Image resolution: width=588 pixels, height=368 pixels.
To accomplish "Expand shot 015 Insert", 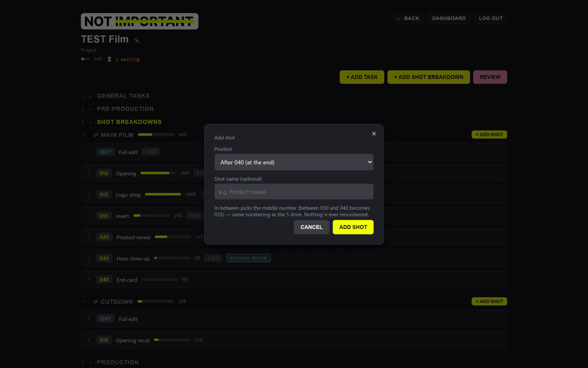I will click(89, 216).
